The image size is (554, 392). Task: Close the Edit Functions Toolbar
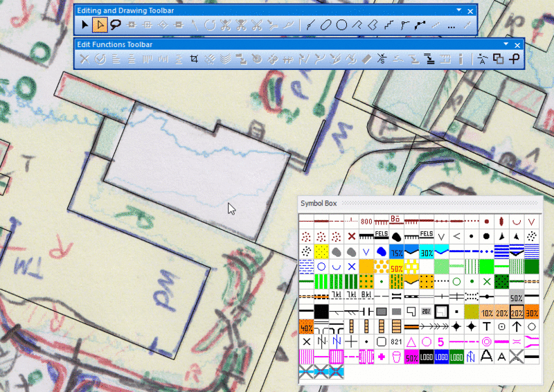(x=517, y=45)
